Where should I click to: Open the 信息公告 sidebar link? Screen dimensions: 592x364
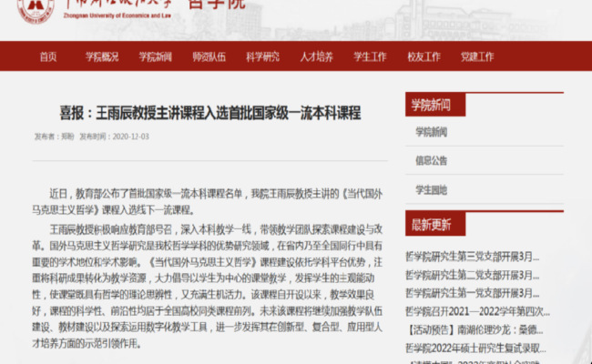431,161
